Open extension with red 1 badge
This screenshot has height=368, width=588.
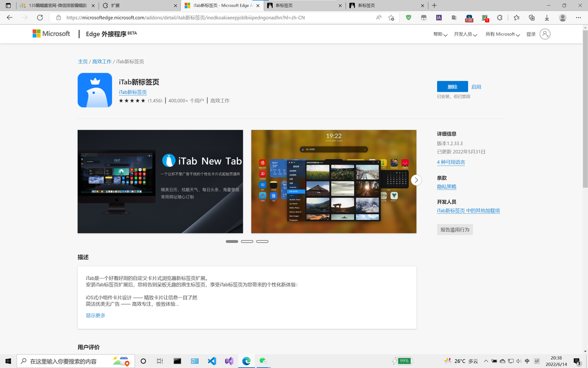pyautogui.click(x=485, y=18)
